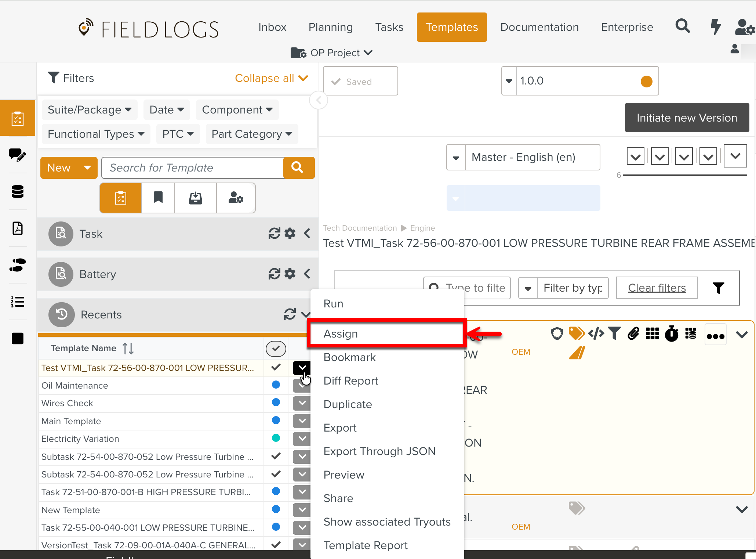This screenshot has width=756, height=559.
Task: Click the lightning bolt icon in header
Action: pyautogui.click(x=715, y=27)
